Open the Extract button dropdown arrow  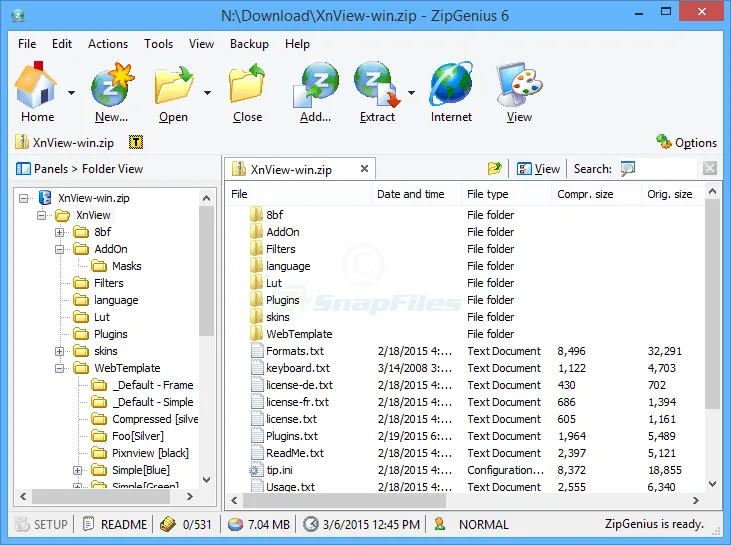411,93
